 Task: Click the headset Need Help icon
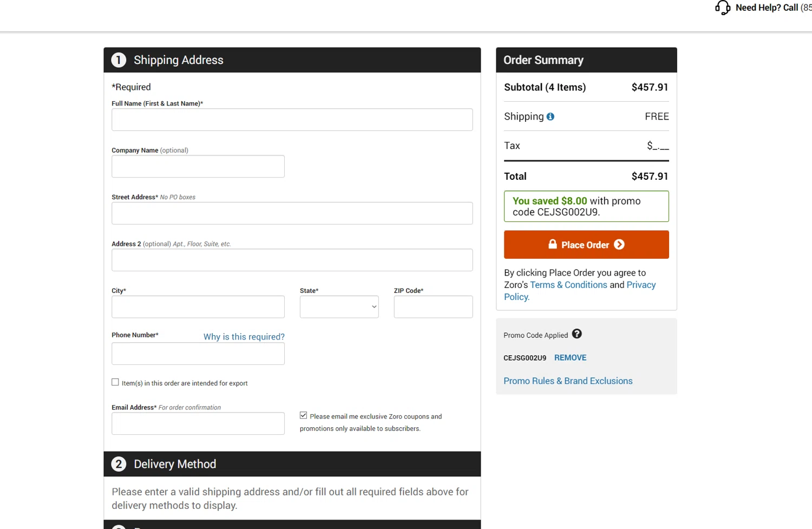coord(723,8)
